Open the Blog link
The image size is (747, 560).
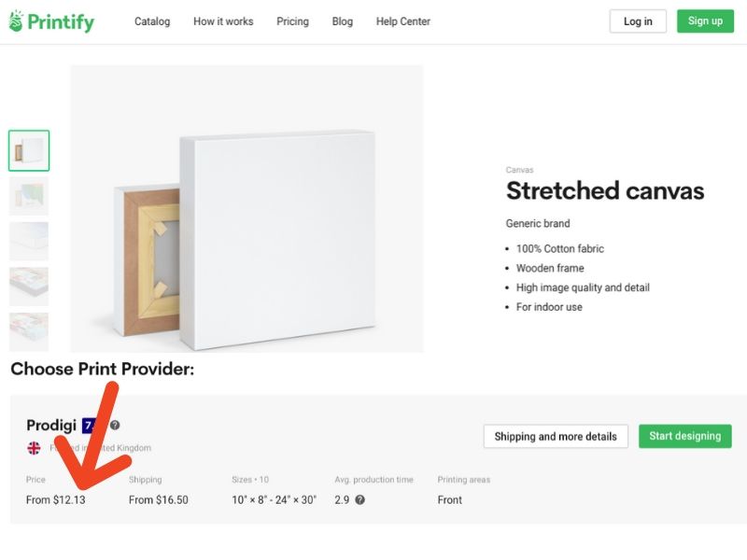343,21
